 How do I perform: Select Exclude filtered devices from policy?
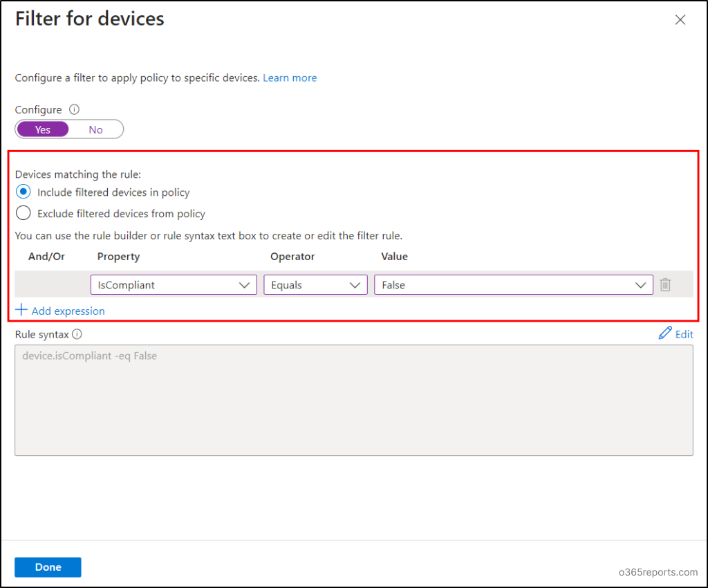[x=23, y=213]
